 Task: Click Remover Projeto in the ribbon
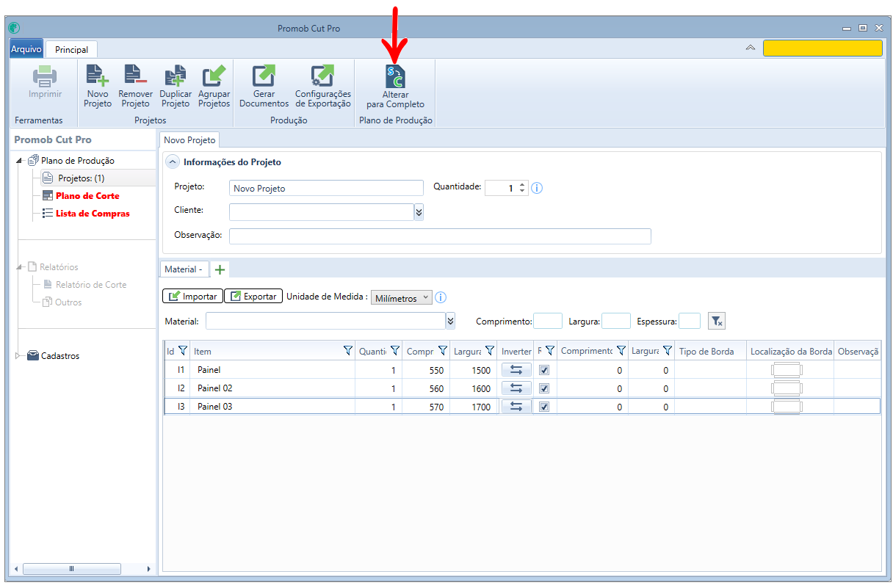pos(136,86)
